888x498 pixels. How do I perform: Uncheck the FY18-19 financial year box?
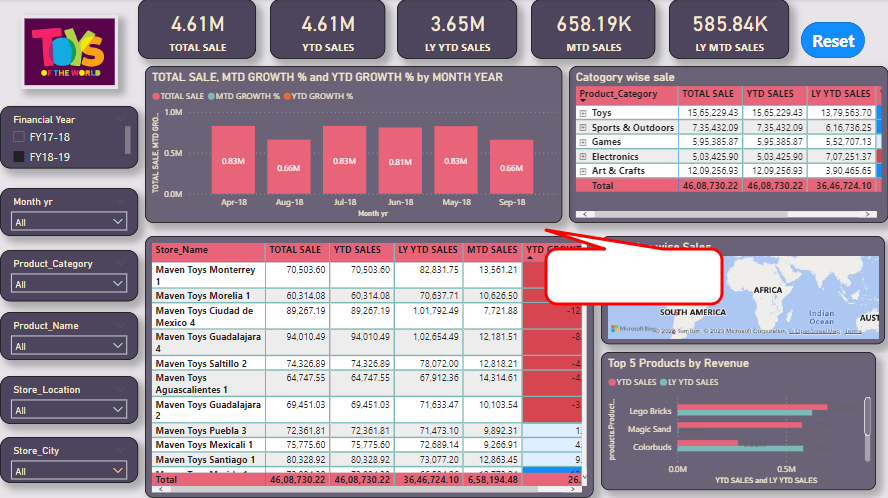pyautogui.click(x=19, y=157)
